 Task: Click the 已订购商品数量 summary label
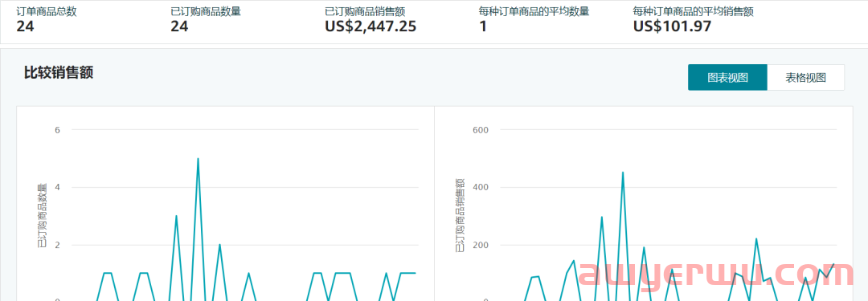206,11
